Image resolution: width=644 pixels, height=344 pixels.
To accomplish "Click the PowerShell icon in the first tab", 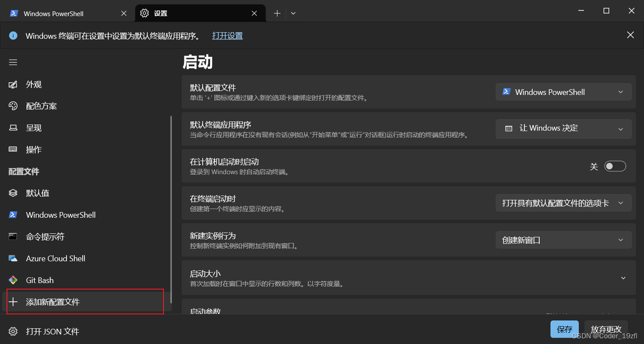I will 14,13.
